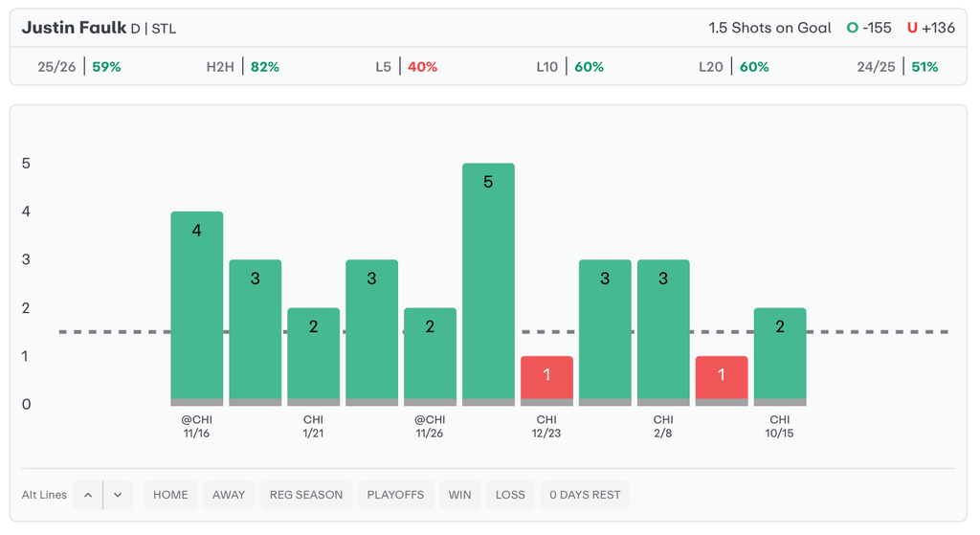Filter games by WIN
The height and width of the screenshot is (535, 980).
(x=460, y=495)
